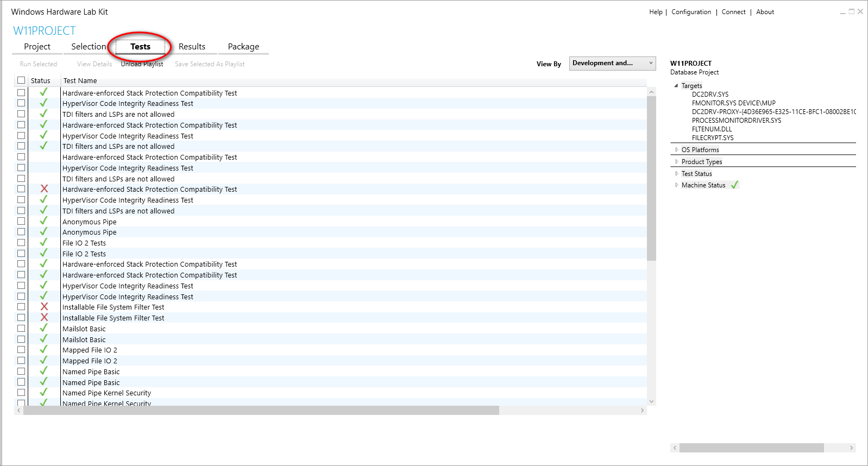Click the project pane horizontal scrollbar thumb
This screenshot has width=868, height=466.
coord(751,448)
